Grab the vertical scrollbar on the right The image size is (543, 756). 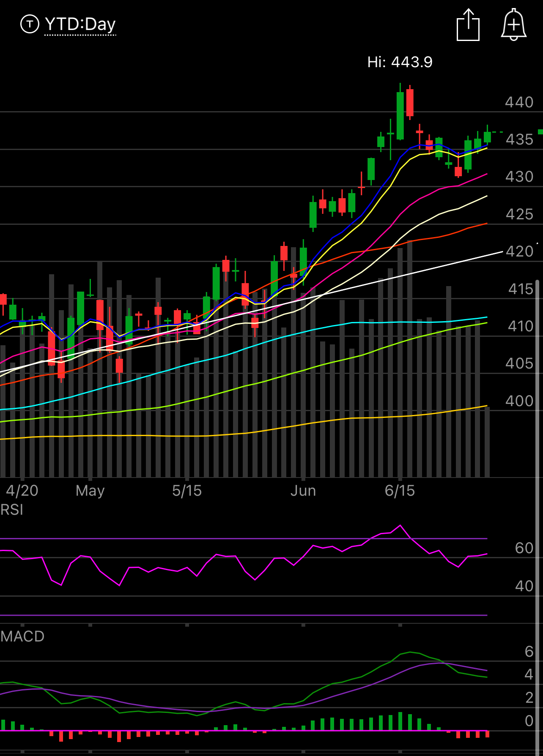click(x=538, y=518)
